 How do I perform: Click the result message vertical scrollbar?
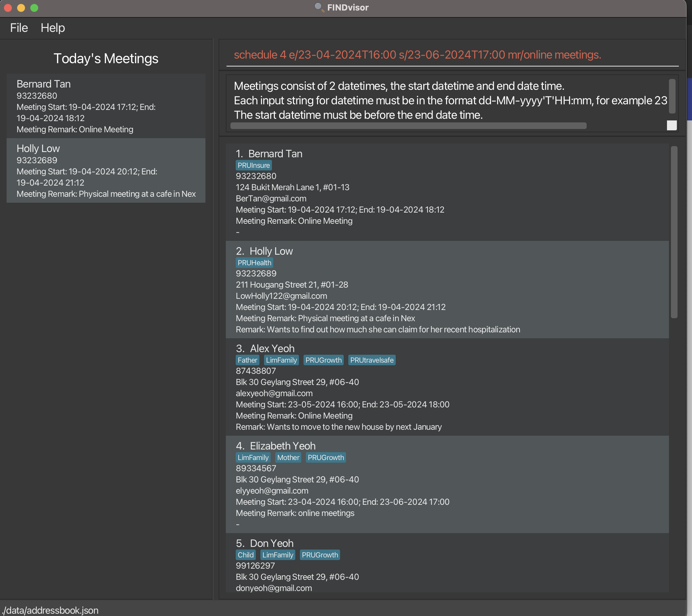click(672, 96)
